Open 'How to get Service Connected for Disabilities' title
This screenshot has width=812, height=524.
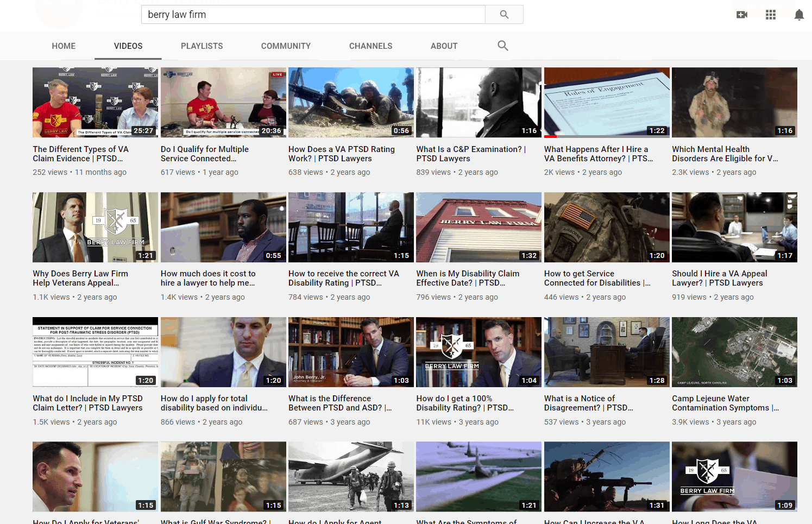597,279
